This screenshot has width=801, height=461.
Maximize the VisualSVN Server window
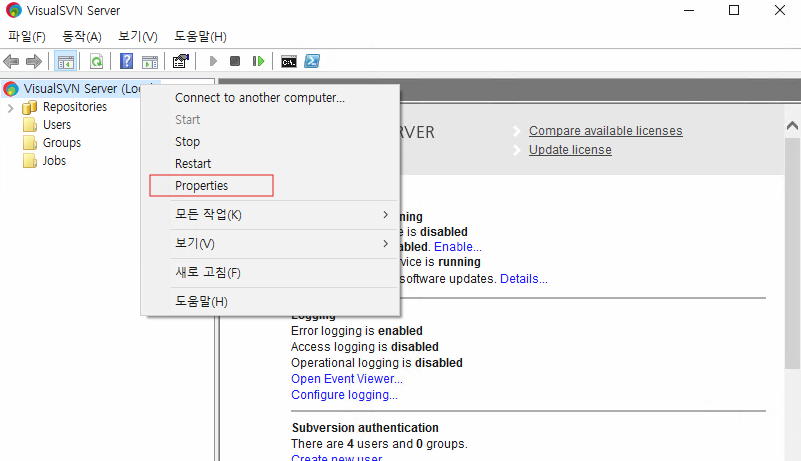(x=734, y=10)
